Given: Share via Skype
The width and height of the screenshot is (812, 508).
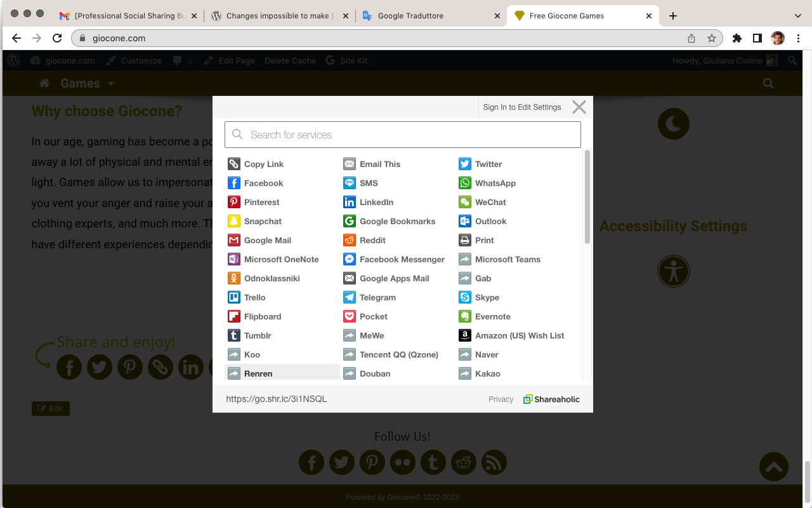Looking at the screenshot, I should [479, 297].
